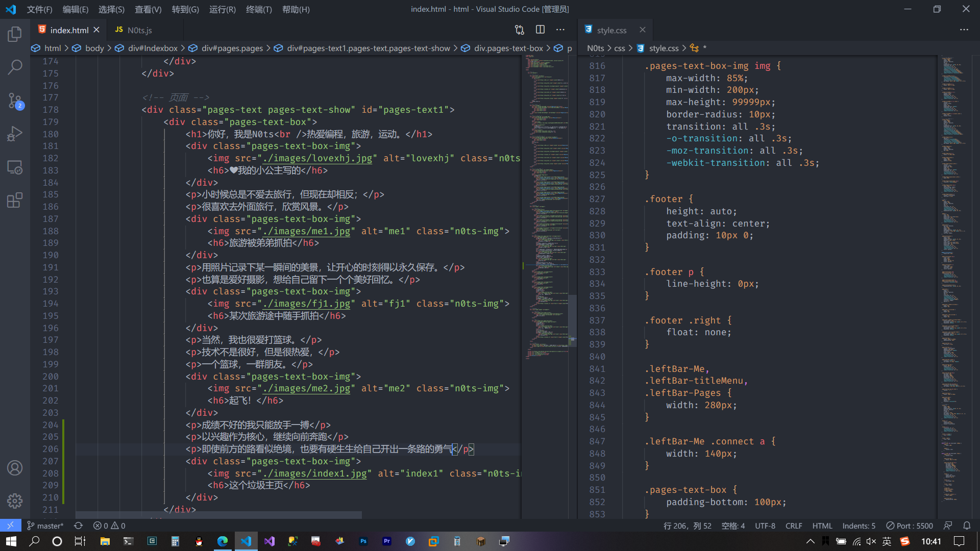Open the Manage settings gear
Viewport: 980px width, 551px height.
[x=15, y=500]
